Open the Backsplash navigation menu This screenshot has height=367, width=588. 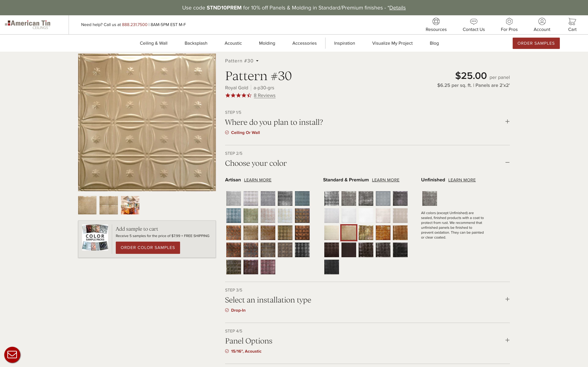point(196,43)
